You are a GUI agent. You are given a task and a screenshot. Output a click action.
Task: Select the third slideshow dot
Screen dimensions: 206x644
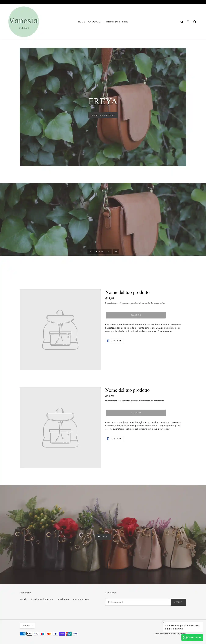click(102, 252)
